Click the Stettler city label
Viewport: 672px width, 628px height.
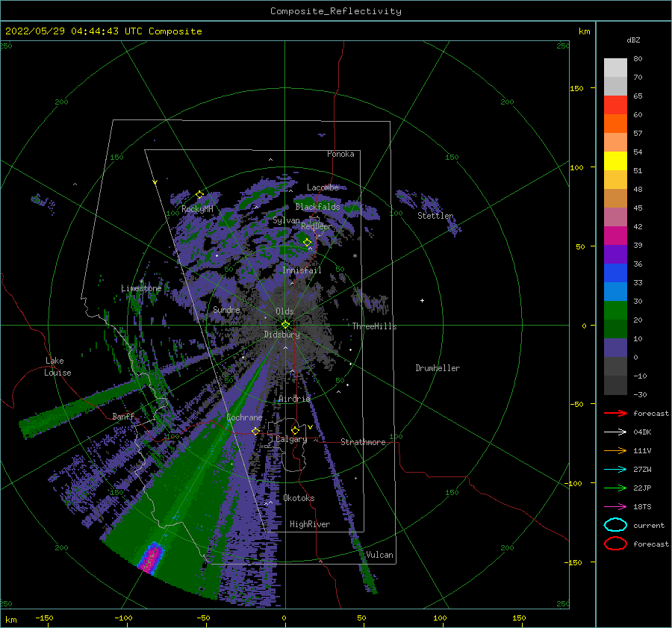pyautogui.click(x=435, y=216)
